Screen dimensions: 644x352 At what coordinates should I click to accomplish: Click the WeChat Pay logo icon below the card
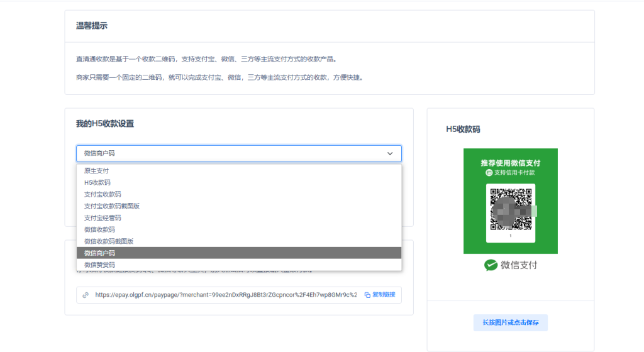(x=491, y=265)
